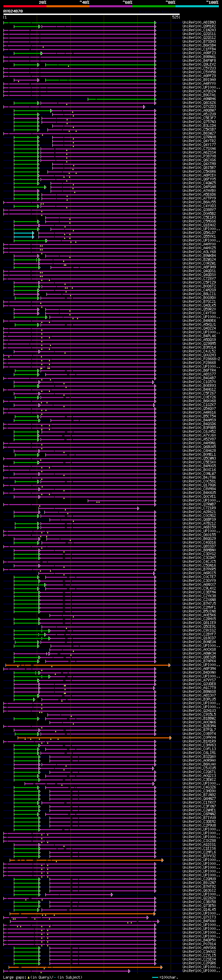Select hit UniRef100_C6LIM1
The height and width of the screenshot is (980, 222).
(x=199, y=753)
